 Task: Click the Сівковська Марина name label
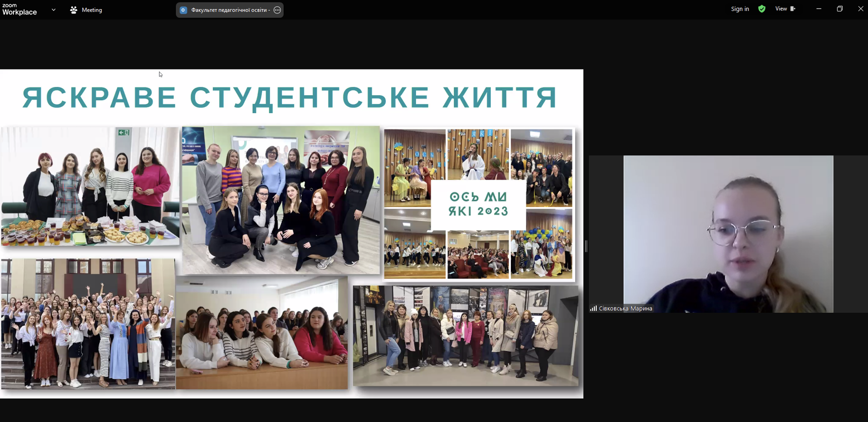click(x=625, y=308)
